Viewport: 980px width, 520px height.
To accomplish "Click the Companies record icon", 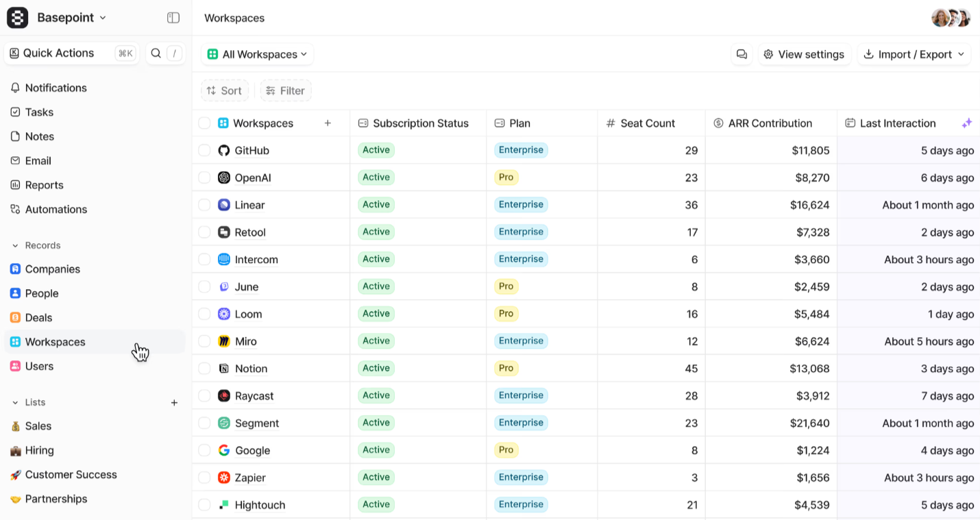I will pyautogui.click(x=15, y=269).
